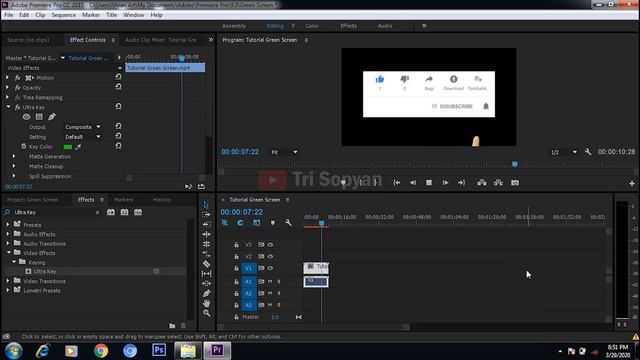The image size is (640, 360).
Task: Use free draw bezier mask pen
Action: [x=52, y=117]
